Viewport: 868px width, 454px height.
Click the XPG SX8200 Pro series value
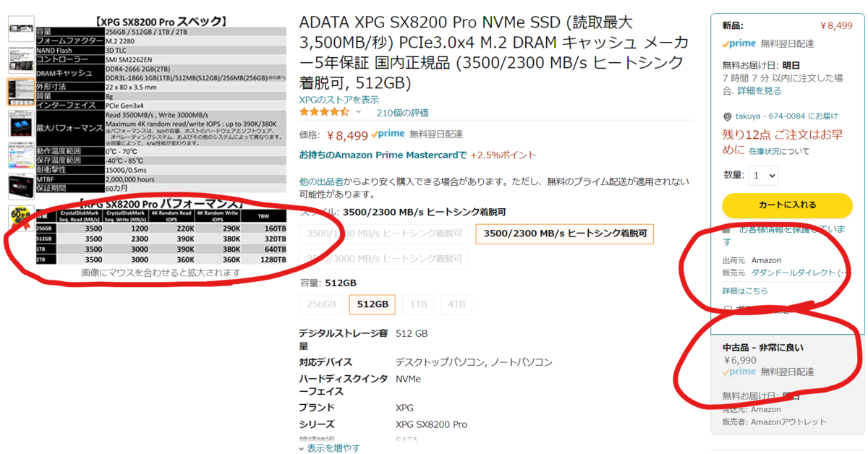tap(431, 424)
